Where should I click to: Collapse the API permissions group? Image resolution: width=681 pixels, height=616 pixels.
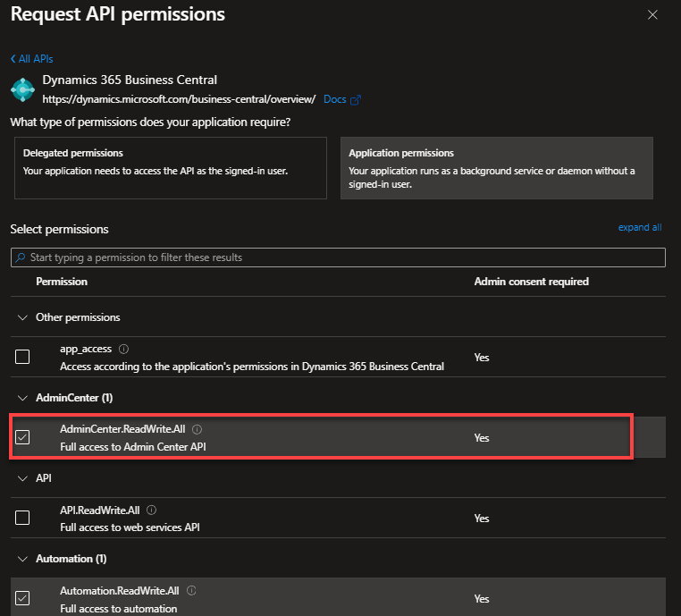tap(22, 478)
